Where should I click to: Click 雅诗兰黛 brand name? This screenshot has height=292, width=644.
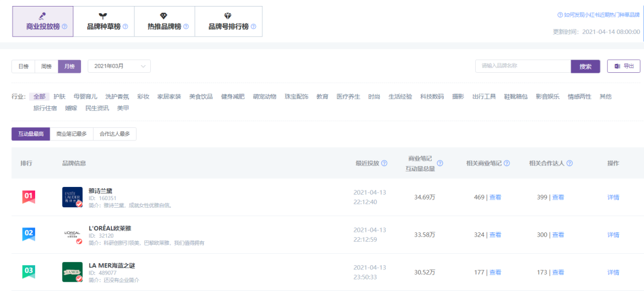(100, 190)
